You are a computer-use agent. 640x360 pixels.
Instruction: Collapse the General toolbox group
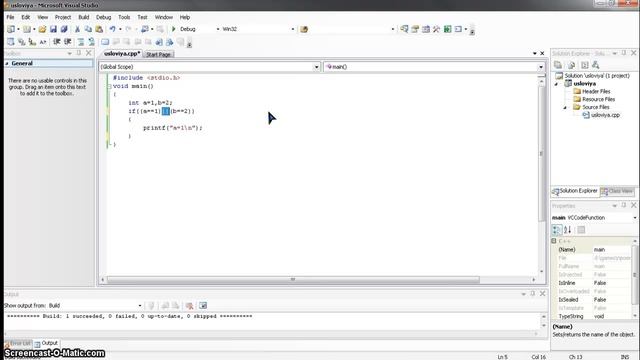coord(7,64)
